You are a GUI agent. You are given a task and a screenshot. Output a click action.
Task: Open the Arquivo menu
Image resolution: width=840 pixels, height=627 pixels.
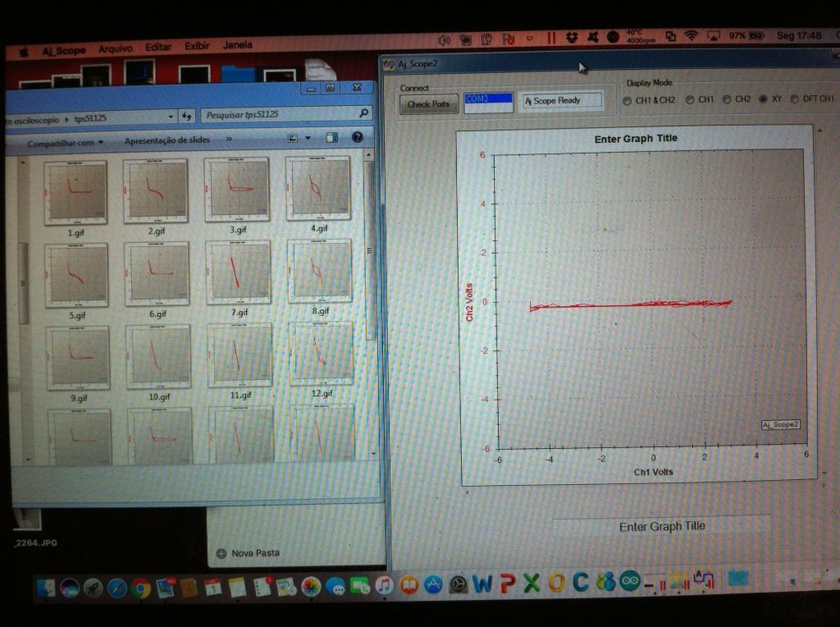(x=115, y=49)
